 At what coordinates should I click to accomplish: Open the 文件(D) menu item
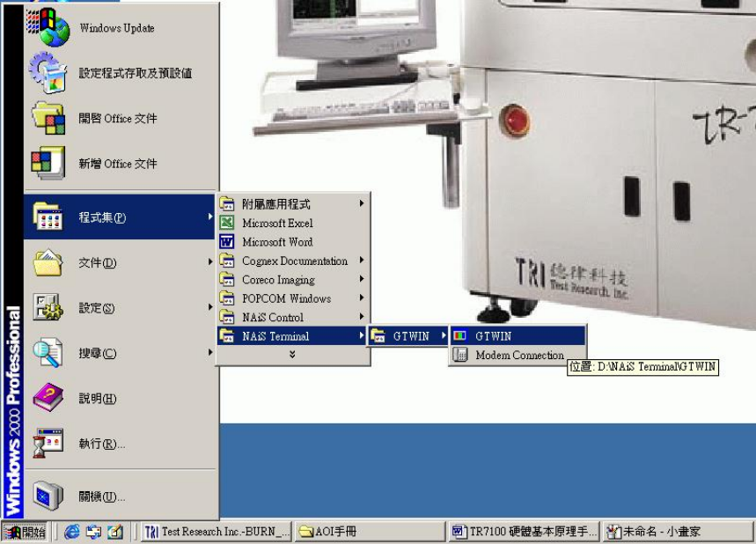pos(119,262)
